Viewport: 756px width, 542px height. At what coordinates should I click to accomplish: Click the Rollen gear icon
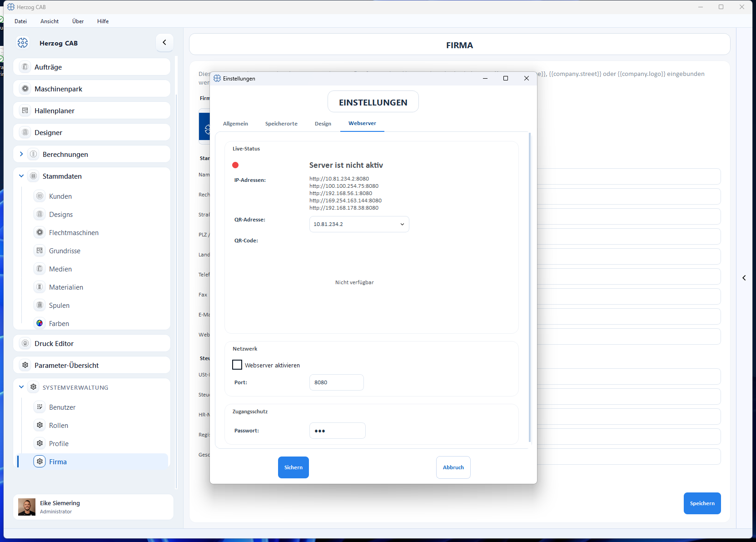tap(40, 425)
